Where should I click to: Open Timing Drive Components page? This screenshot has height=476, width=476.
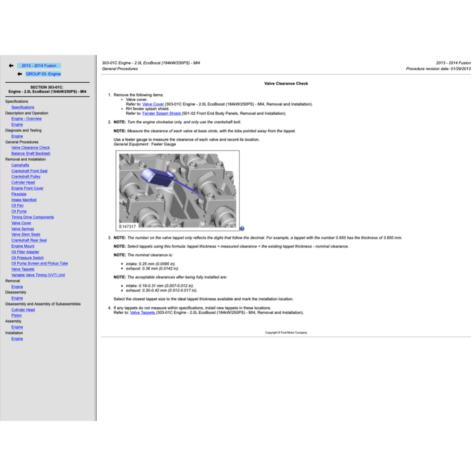click(33, 217)
